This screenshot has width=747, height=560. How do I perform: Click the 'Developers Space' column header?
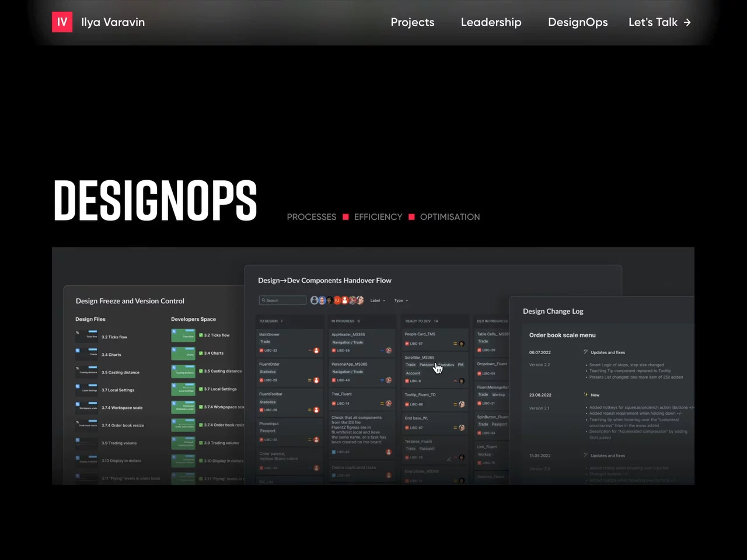click(x=193, y=319)
